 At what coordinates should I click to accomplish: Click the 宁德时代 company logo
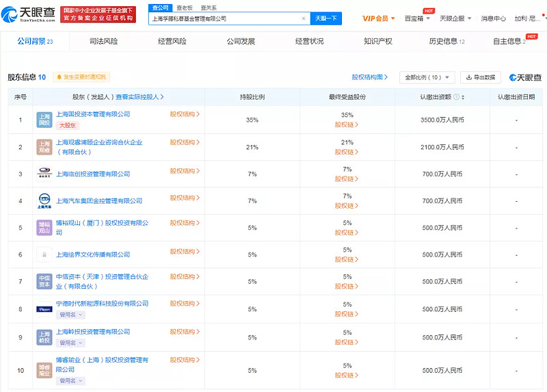tap(44, 309)
